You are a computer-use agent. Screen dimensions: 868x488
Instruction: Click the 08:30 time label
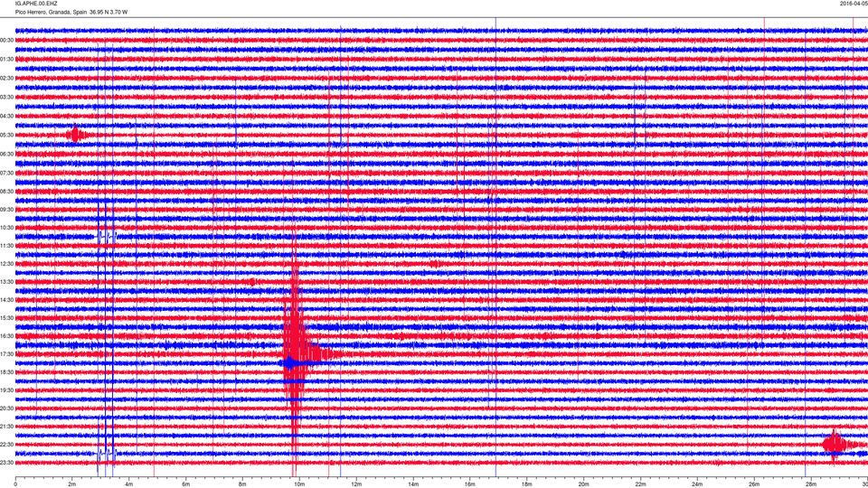(6, 192)
